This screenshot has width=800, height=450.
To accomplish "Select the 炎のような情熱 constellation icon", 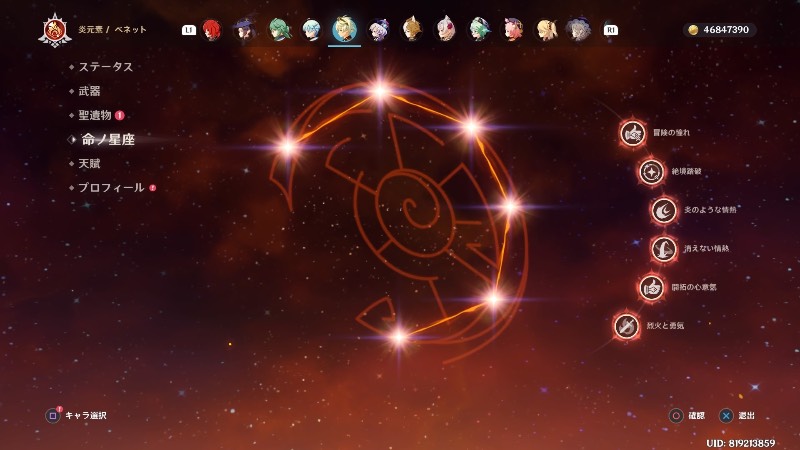I will click(664, 210).
